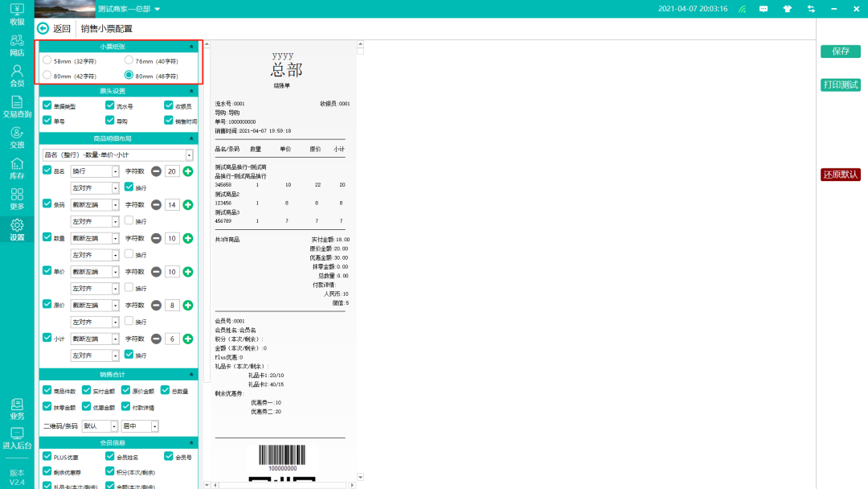Open the 收银 cashier module in sidebar
Viewport: 868px width, 489px height.
17,14
